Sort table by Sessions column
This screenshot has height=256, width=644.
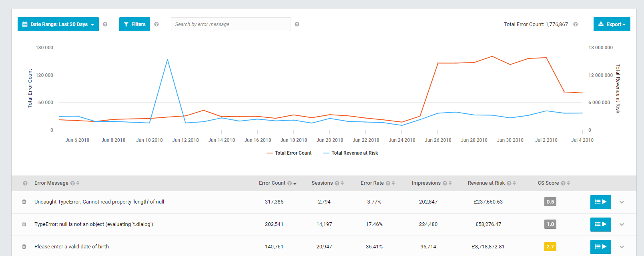[342, 183]
